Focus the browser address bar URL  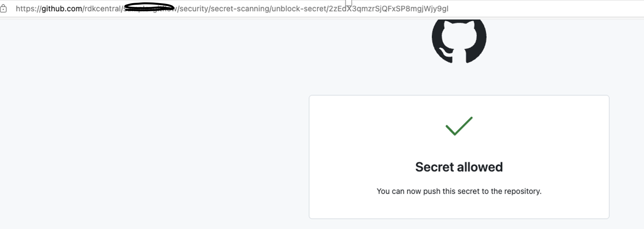point(232,9)
